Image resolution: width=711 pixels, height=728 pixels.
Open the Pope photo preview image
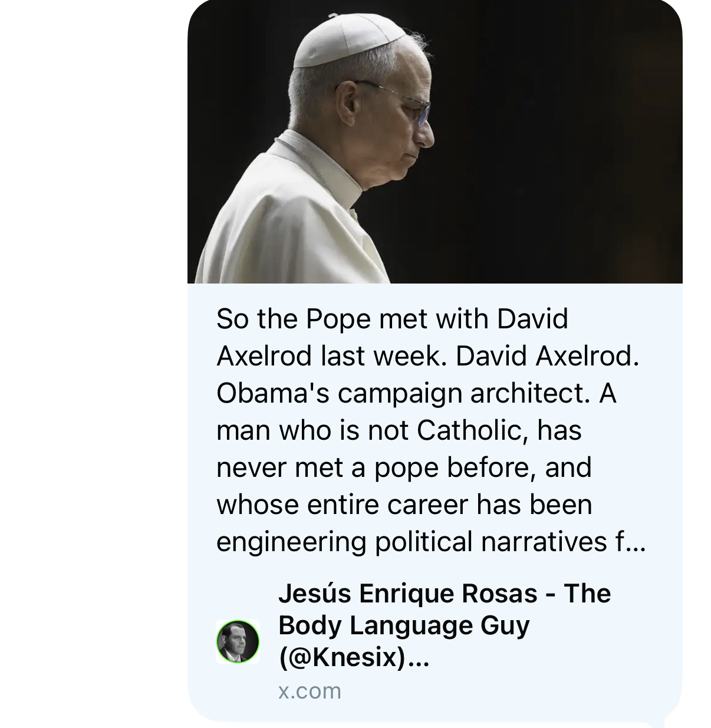point(434,141)
